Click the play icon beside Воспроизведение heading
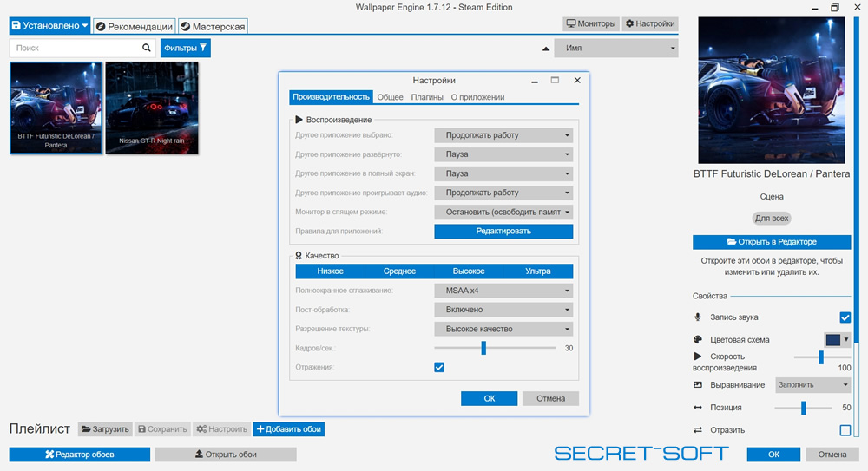This screenshot has height=471, width=868. [x=299, y=120]
